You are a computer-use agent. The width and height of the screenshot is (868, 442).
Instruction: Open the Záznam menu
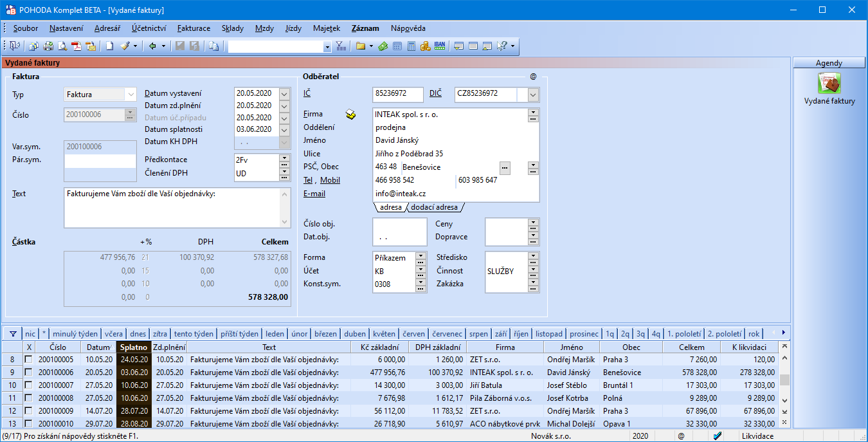click(365, 28)
